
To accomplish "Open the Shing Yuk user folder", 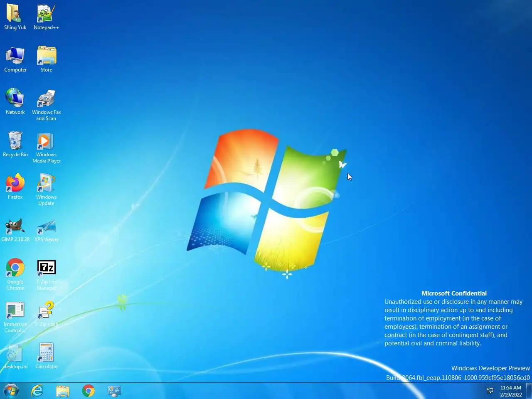I will pyautogui.click(x=15, y=17).
